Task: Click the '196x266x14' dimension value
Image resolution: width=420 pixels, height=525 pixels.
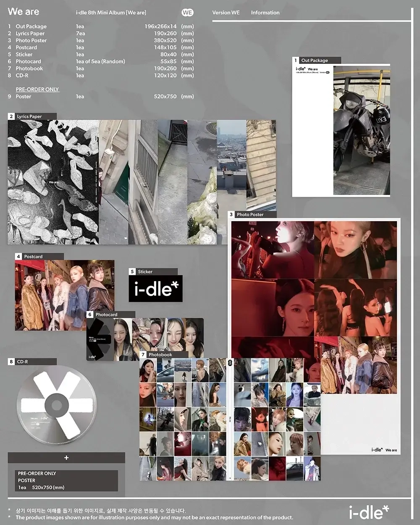Action: click(x=160, y=26)
